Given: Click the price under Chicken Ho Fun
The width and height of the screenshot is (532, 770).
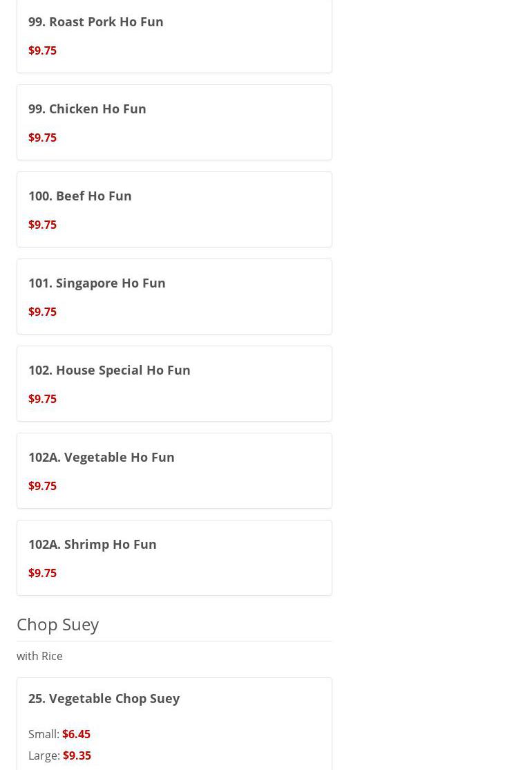Looking at the screenshot, I should pos(42,138).
